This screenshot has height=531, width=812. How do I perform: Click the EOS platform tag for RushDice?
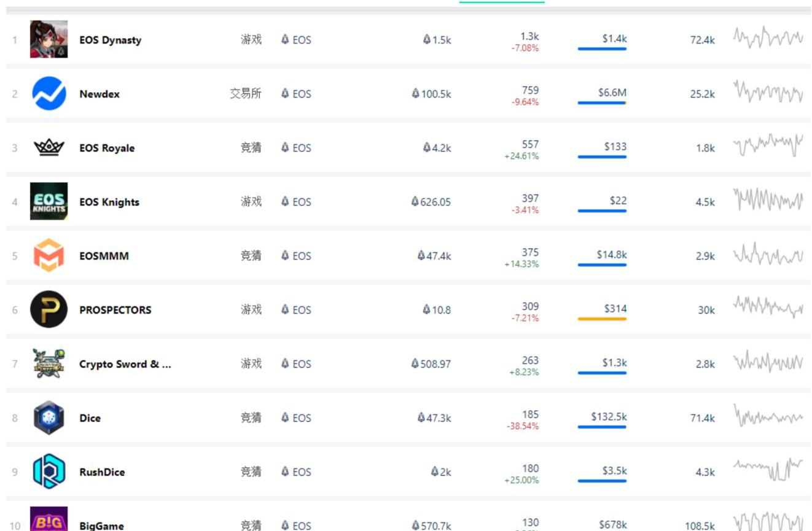(296, 472)
